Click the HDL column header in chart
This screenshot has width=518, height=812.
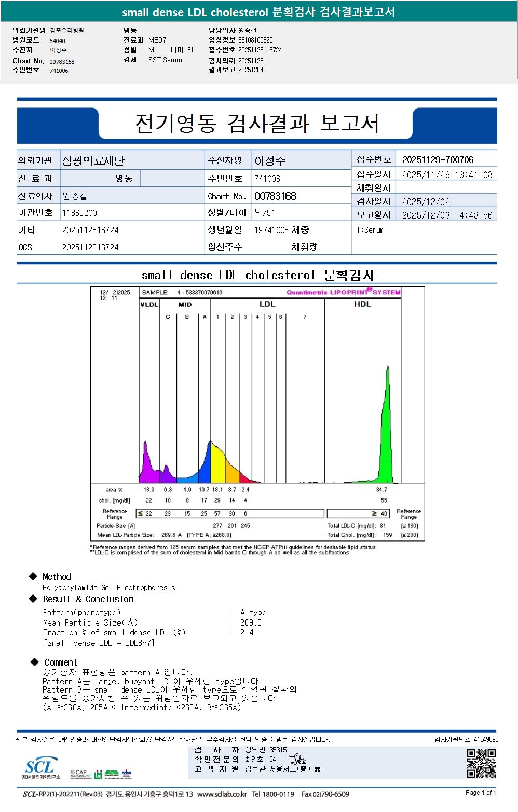click(362, 304)
